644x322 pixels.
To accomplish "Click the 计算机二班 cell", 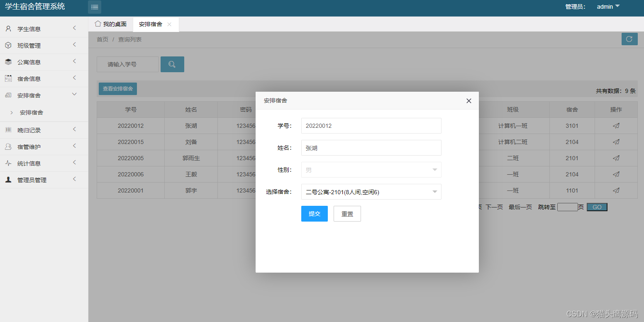I will (513, 142).
